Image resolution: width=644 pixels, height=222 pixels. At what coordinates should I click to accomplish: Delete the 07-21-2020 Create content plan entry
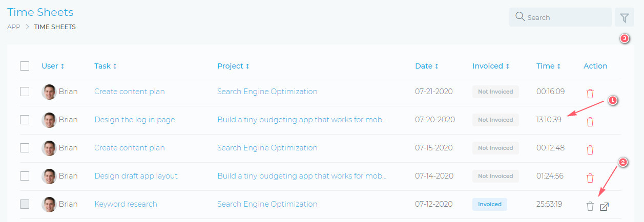(x=590, y=94)
